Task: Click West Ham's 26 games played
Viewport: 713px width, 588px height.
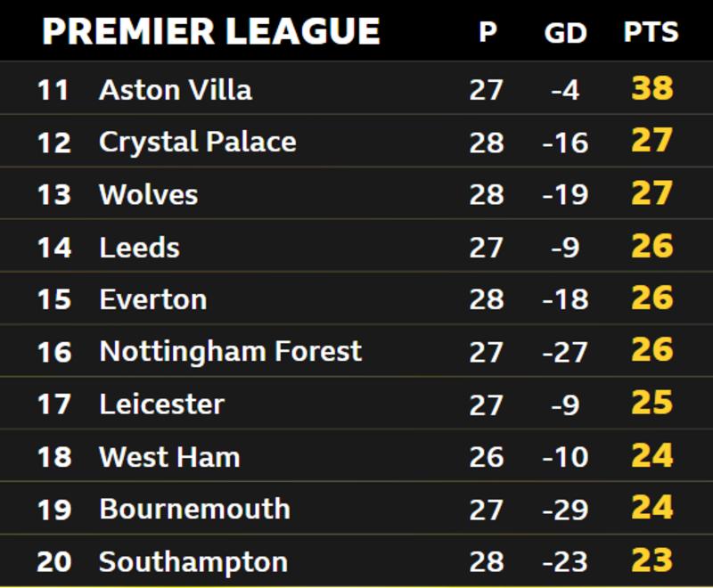Action: (486, 457)
